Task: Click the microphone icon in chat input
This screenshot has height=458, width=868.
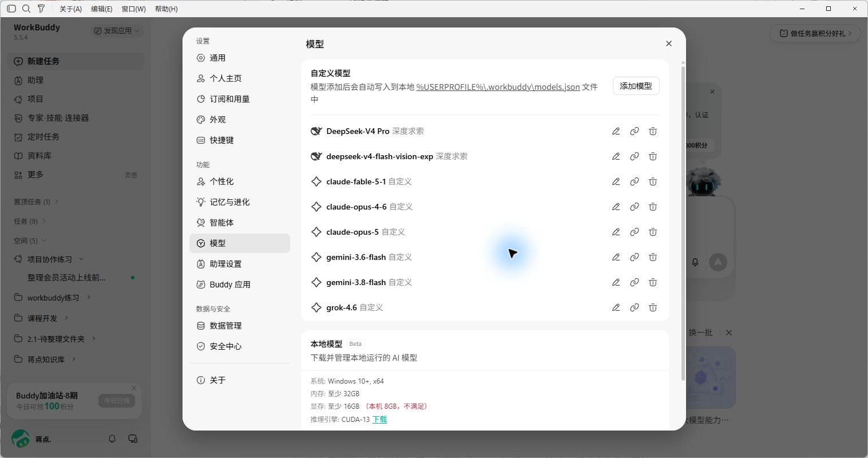Action: click(695, 262)
